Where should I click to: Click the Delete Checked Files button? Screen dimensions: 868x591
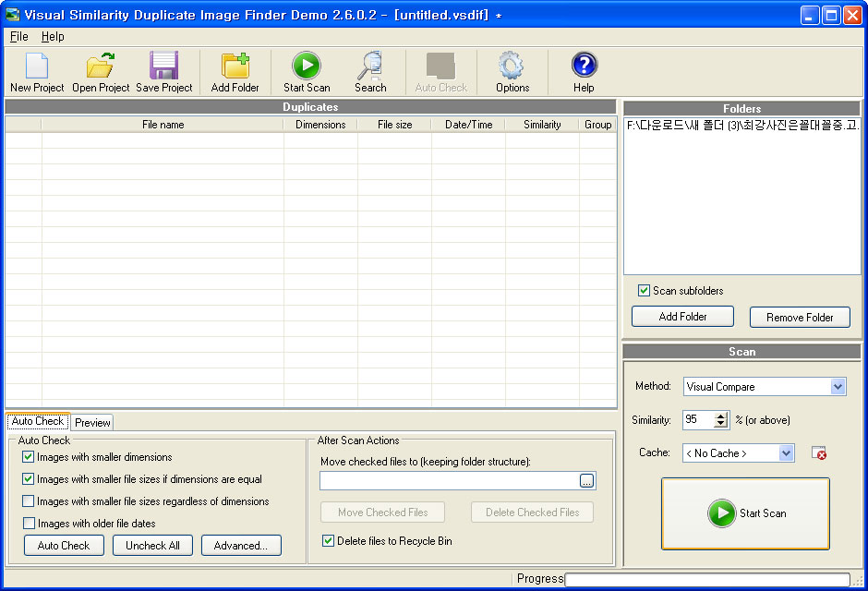533,513
